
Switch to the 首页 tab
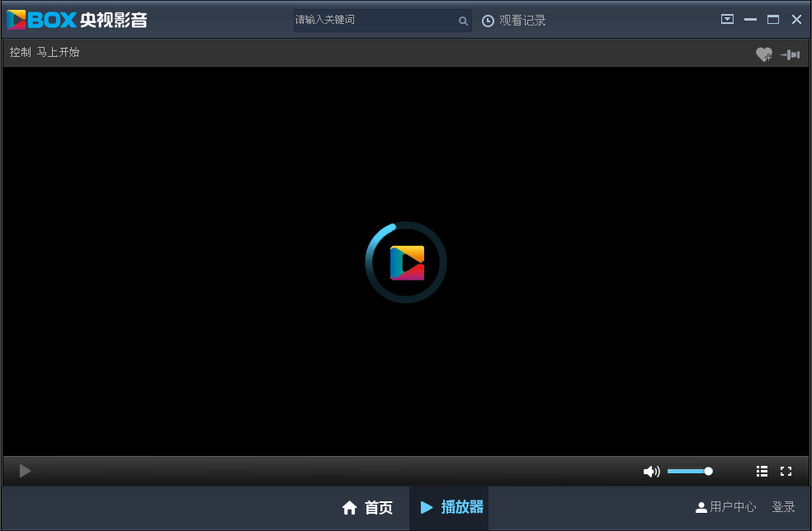click(x=369, y=508)
